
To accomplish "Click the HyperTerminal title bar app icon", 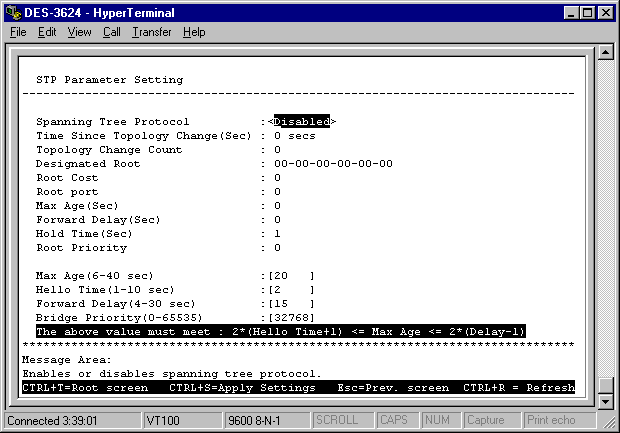I will tap(12, 13).
